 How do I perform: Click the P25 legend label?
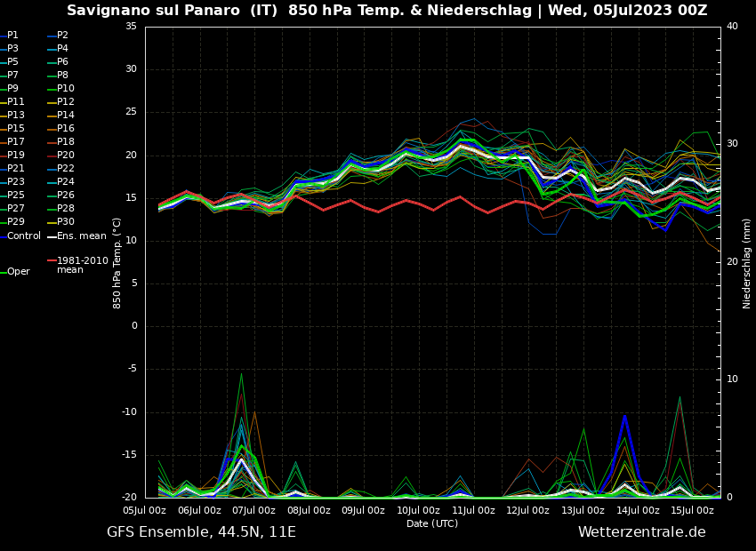click(x=15, y=195)
